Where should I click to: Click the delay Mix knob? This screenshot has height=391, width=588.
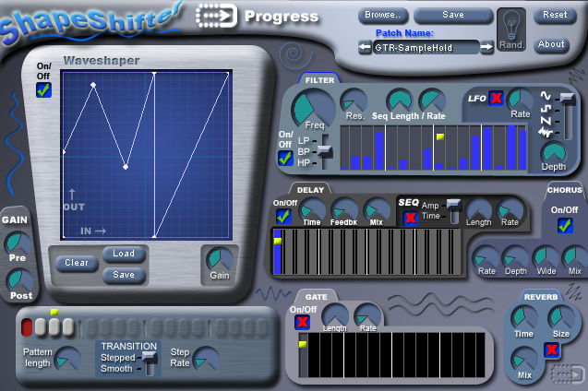(x=377, y=209)
